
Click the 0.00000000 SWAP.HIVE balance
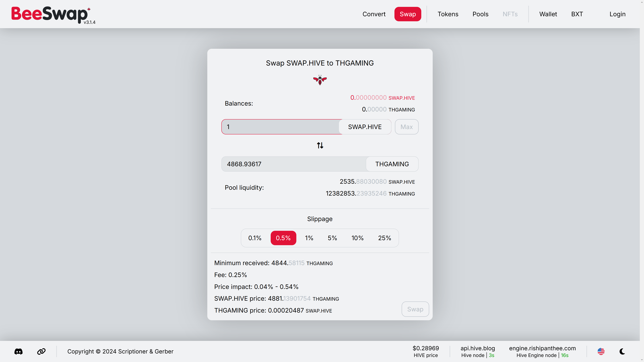pyautogui.click(x=383, y=98)
